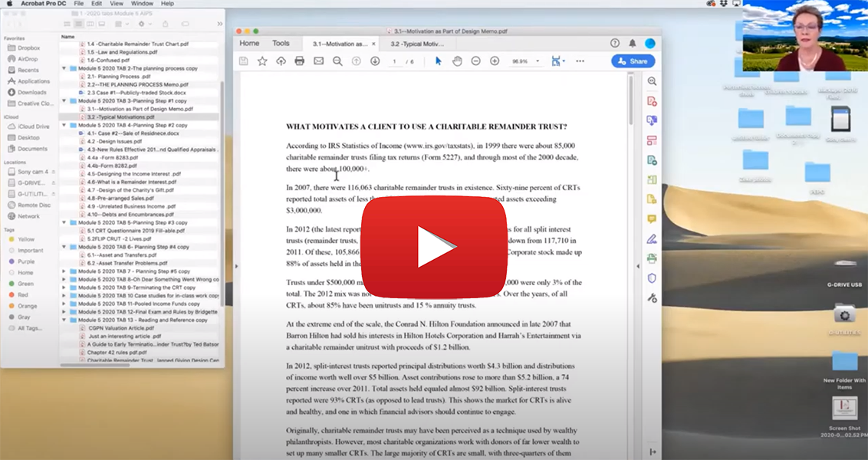
Task: Zoom out with the minus circle icon
Action: click(475, 61)
